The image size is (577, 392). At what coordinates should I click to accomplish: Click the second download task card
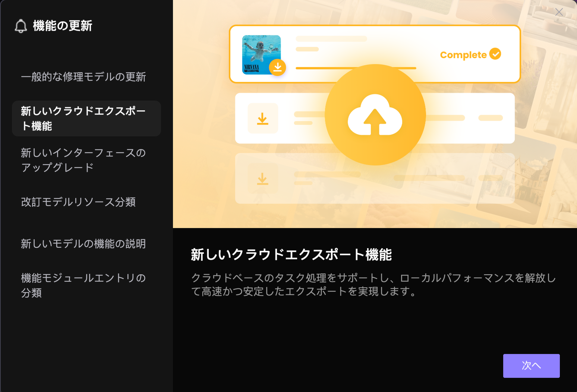375,118
